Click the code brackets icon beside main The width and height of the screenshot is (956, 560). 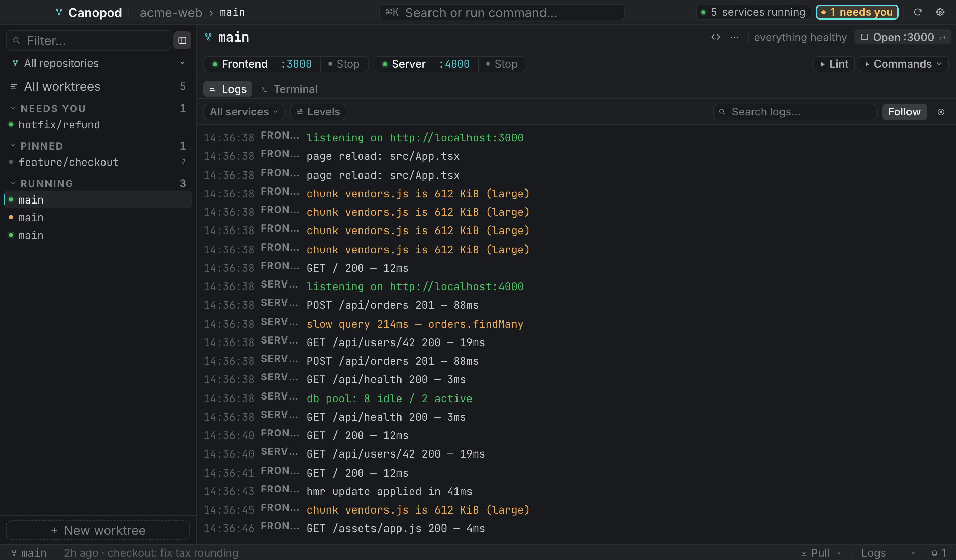pyautogui.click(x=716, y=37)
